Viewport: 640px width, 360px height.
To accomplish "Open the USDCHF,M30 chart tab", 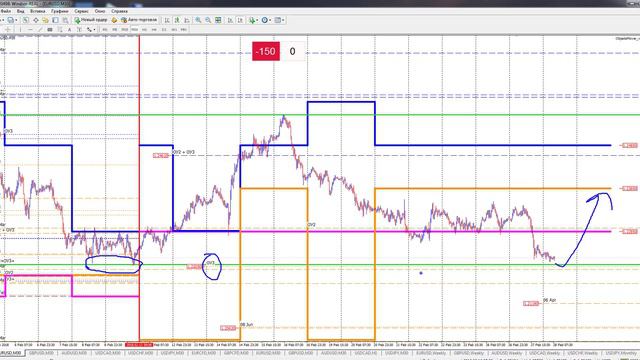I will [140, 353].
